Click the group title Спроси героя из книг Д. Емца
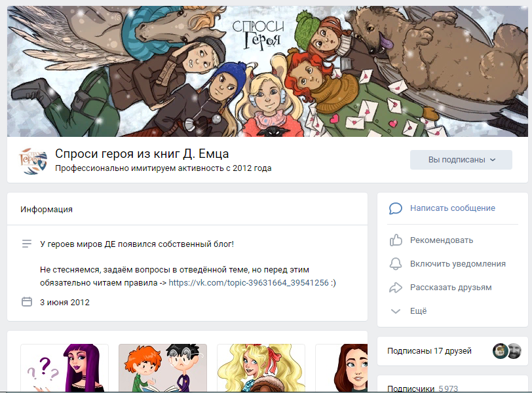Viewport: 532px width, 393px height. tap(142, 154)
